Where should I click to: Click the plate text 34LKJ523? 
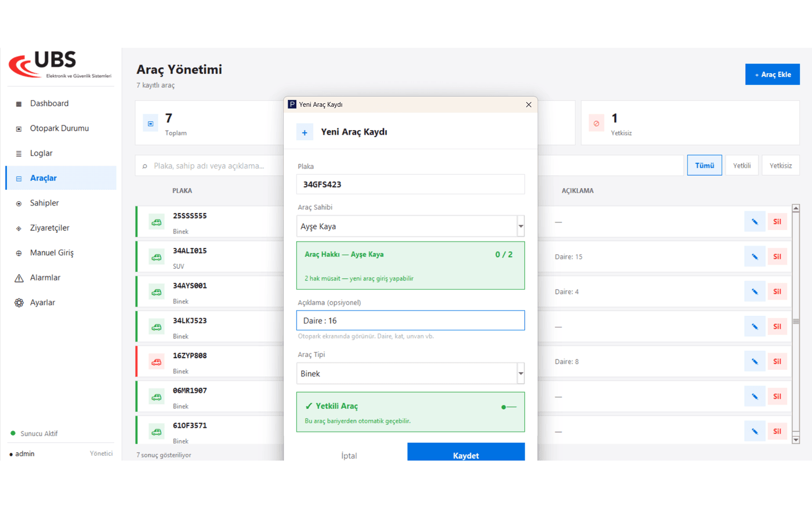190,320
